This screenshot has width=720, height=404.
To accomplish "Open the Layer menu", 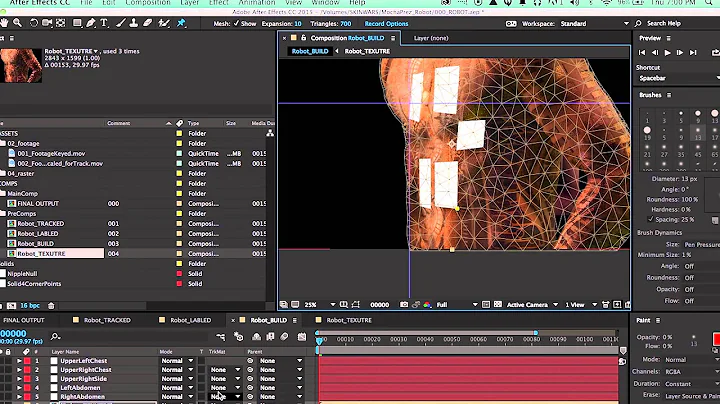I will (x=189, y=3).
